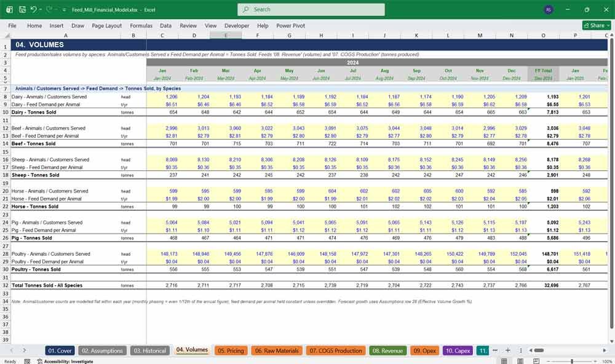Select column O header
This screenshot has height=364, width=615.
click(543, 35)
